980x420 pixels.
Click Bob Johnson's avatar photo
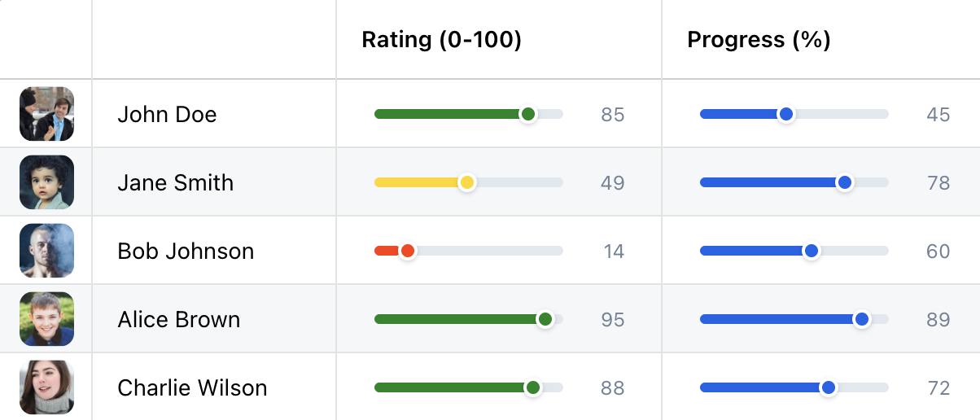coord(46,251)
